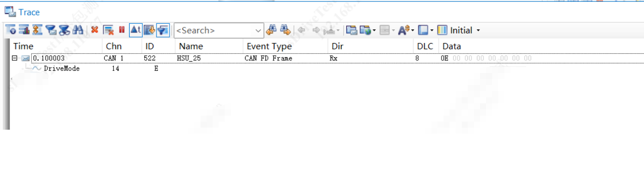This screenshot has height=192, width=644.
Task: Clear trace with red X icon
Action: point(94,30)
